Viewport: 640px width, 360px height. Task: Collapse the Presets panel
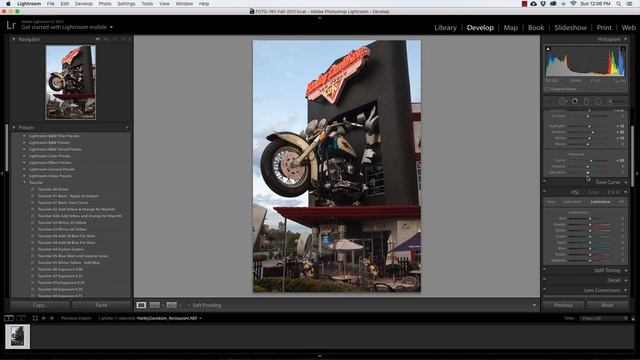(x=14, y=128)
